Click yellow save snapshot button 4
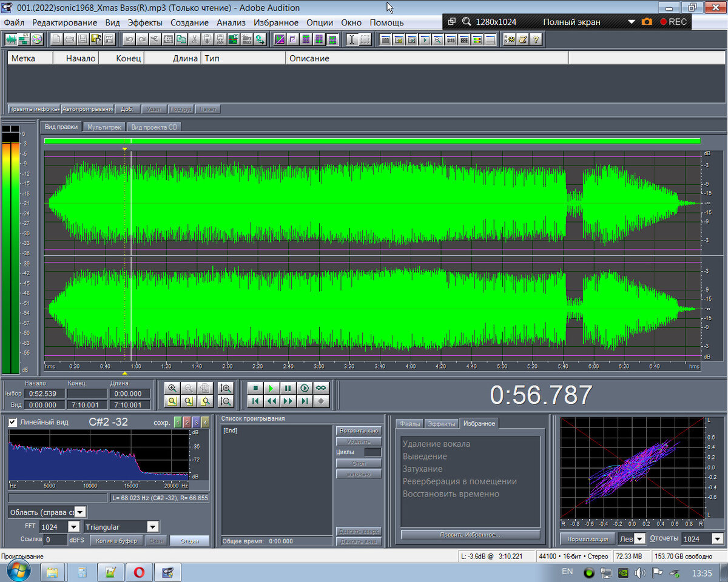 205,423
